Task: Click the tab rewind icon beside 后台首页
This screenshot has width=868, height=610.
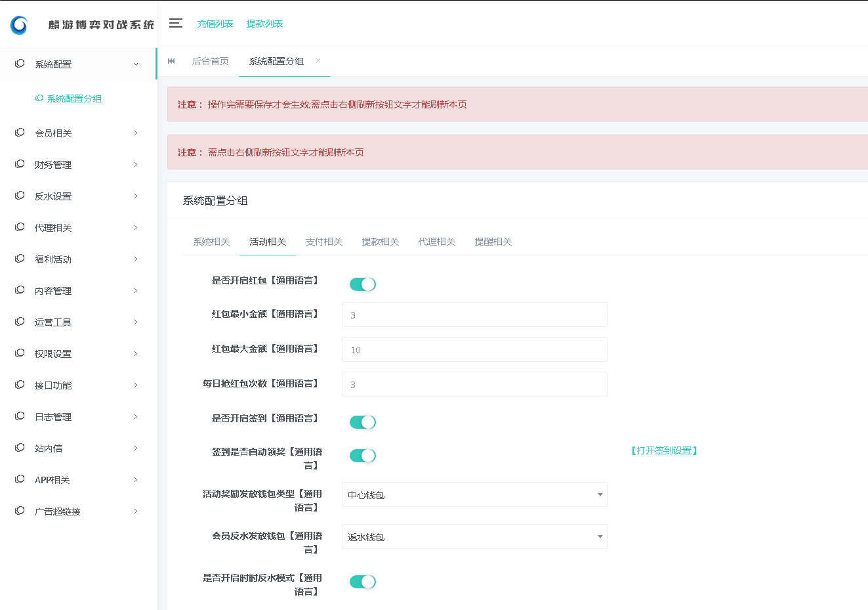Action: [171, 60]
